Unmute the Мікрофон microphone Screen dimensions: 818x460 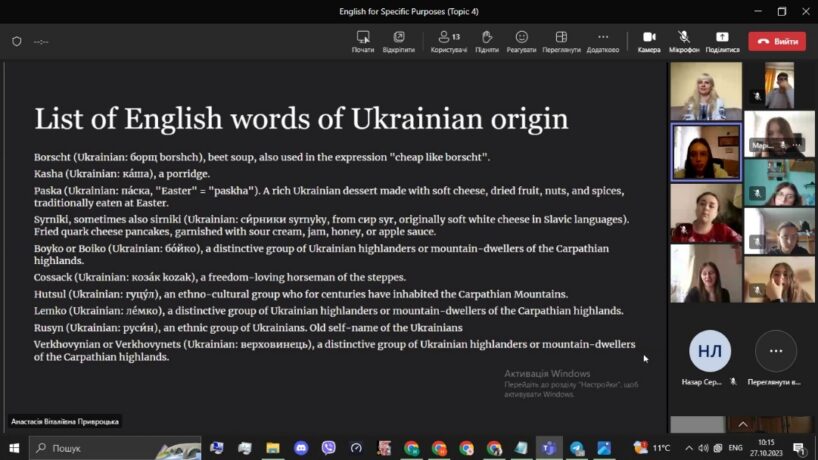(684, 41)
